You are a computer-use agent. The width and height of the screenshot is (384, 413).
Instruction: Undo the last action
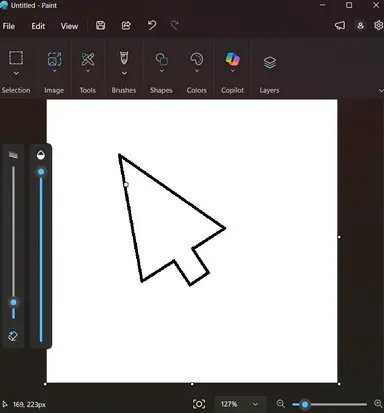click(x=152, y=25)
